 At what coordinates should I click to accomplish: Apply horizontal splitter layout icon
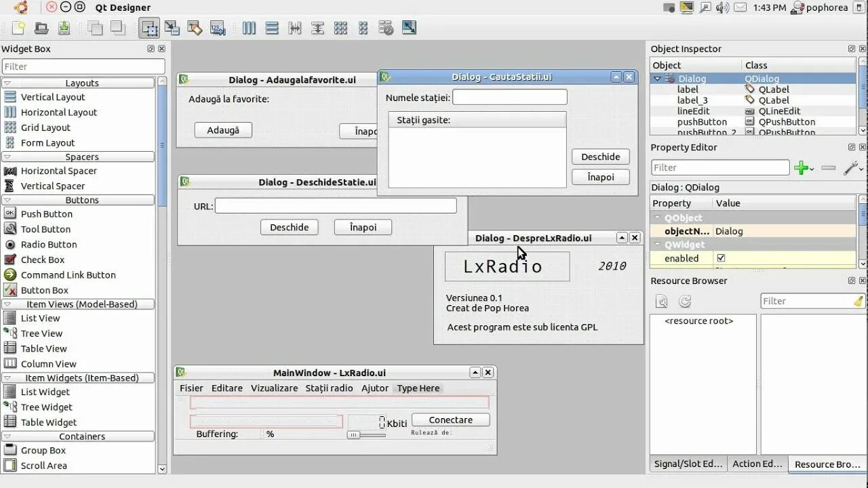(295, 28)
